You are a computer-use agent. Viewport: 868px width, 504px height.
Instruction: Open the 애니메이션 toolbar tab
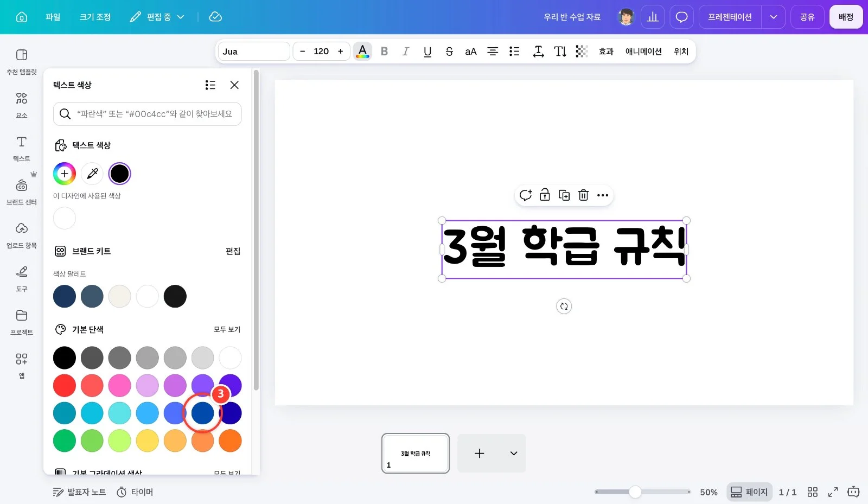tap(643, 52)
